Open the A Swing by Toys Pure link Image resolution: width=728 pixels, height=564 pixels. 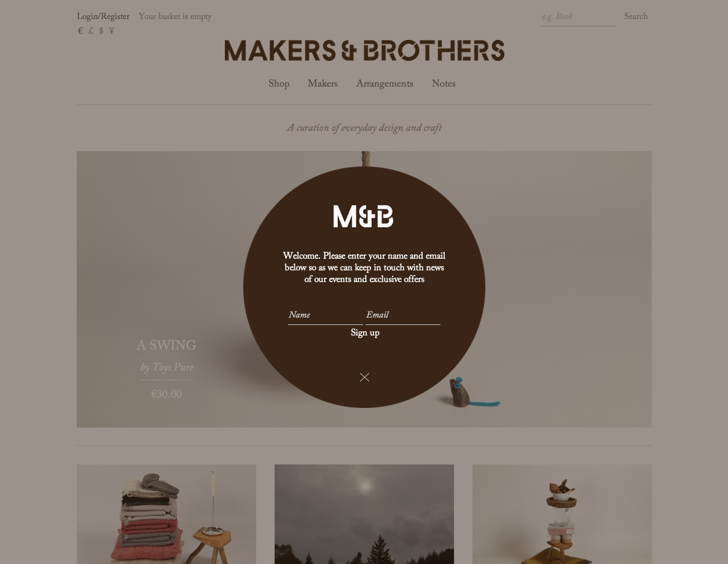[x=166, y=356]
